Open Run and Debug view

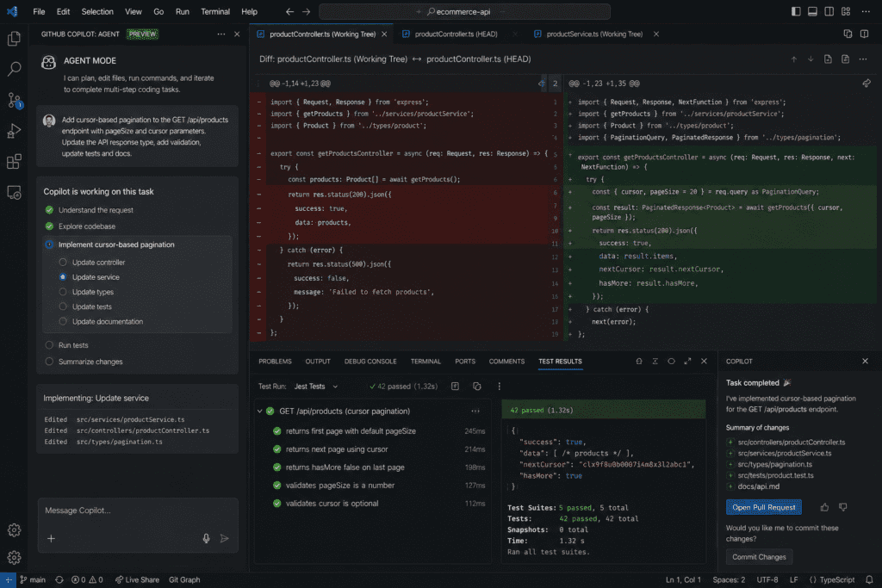point(14,131)
